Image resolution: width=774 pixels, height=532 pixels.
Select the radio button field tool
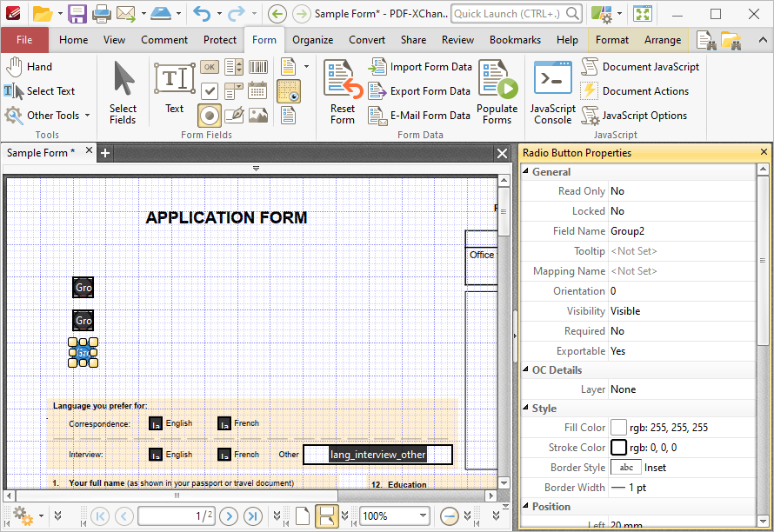210,116
